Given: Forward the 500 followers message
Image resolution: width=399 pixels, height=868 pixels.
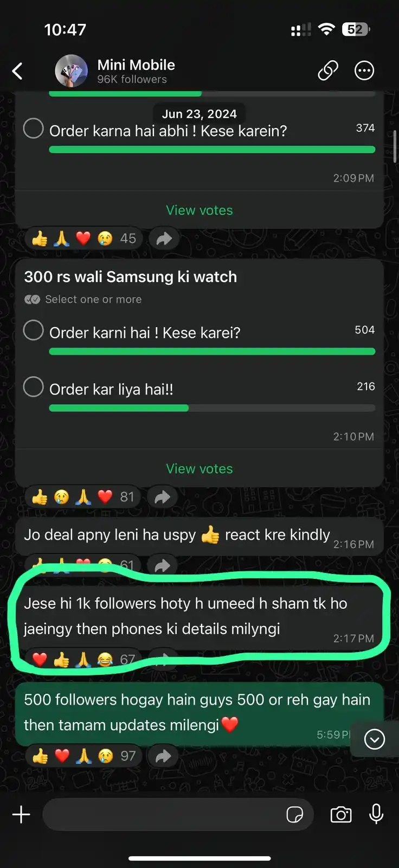Looking at the screenshot, I should (x=163, y=756).
